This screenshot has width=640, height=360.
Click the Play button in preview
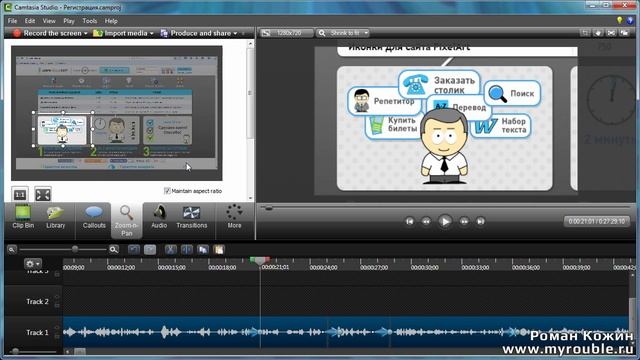(445, 221)
